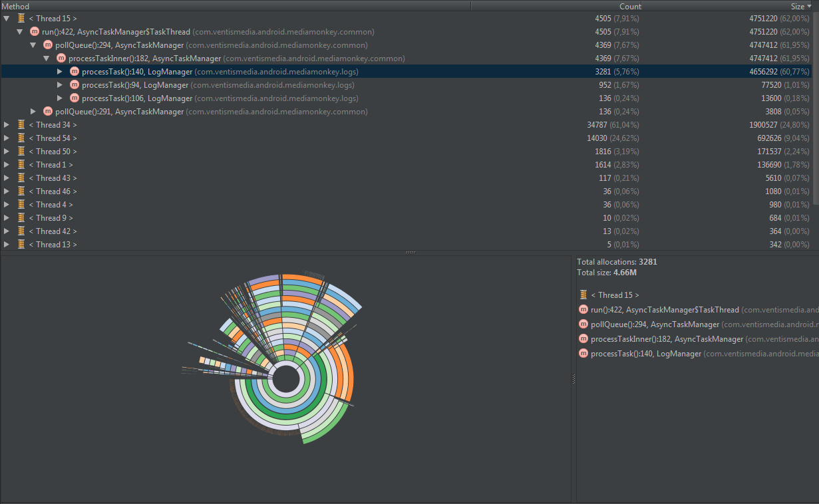Expand the Thread 54 node
819x504 pixels.
[x=7, y=138]
